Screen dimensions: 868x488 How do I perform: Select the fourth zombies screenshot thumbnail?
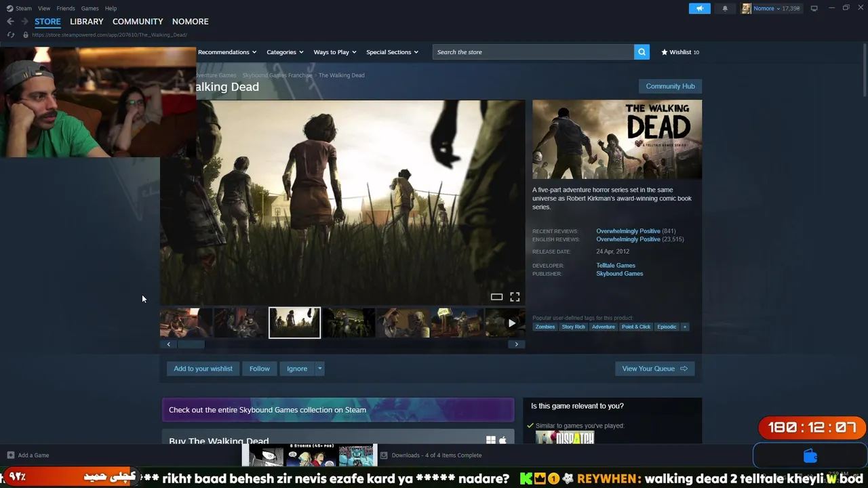tap(349, 323)
